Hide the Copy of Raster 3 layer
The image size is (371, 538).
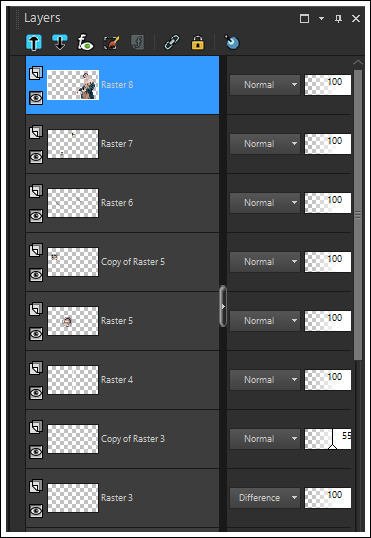(36, 452)
